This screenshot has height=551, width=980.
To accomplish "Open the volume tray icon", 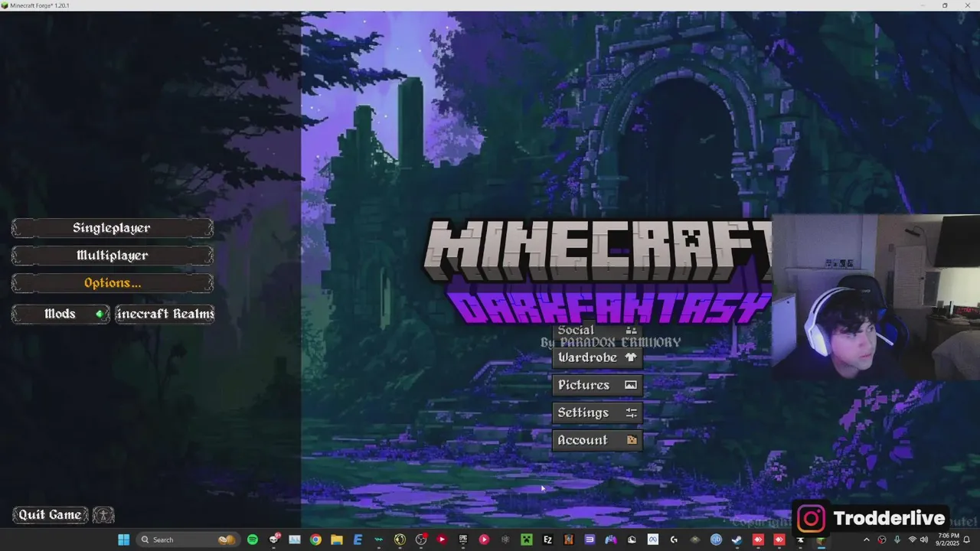I will click(924, 540).
